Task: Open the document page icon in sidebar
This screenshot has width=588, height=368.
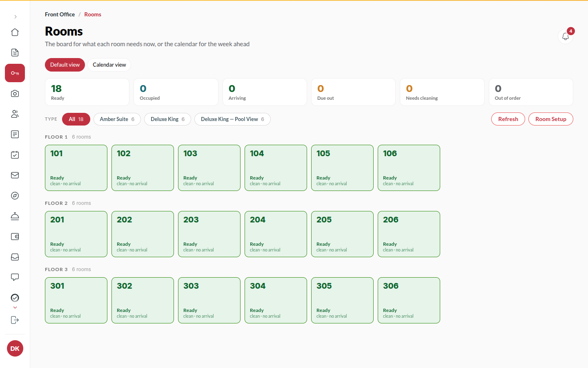Action: tap(15, 53)
